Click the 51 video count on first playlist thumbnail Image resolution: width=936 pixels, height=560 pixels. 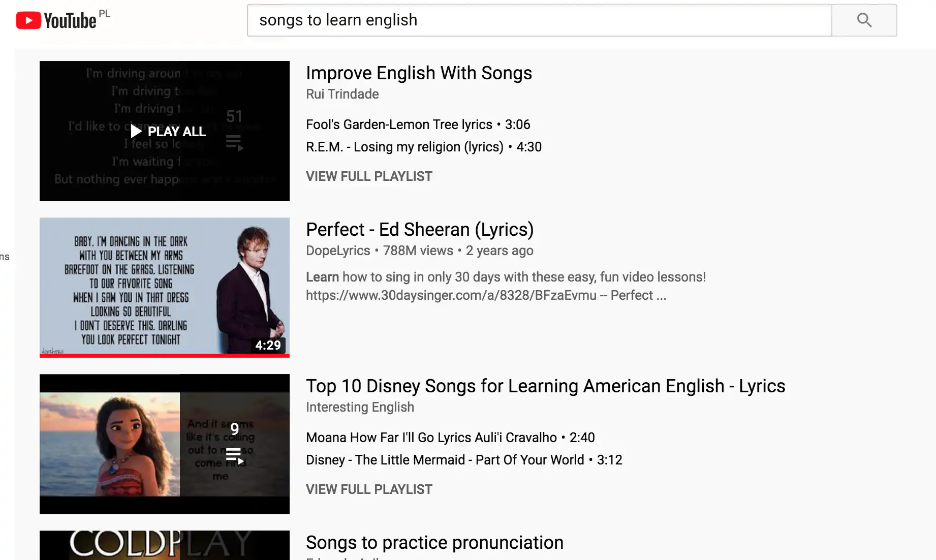pyautogui.click(x=234, y=116)
